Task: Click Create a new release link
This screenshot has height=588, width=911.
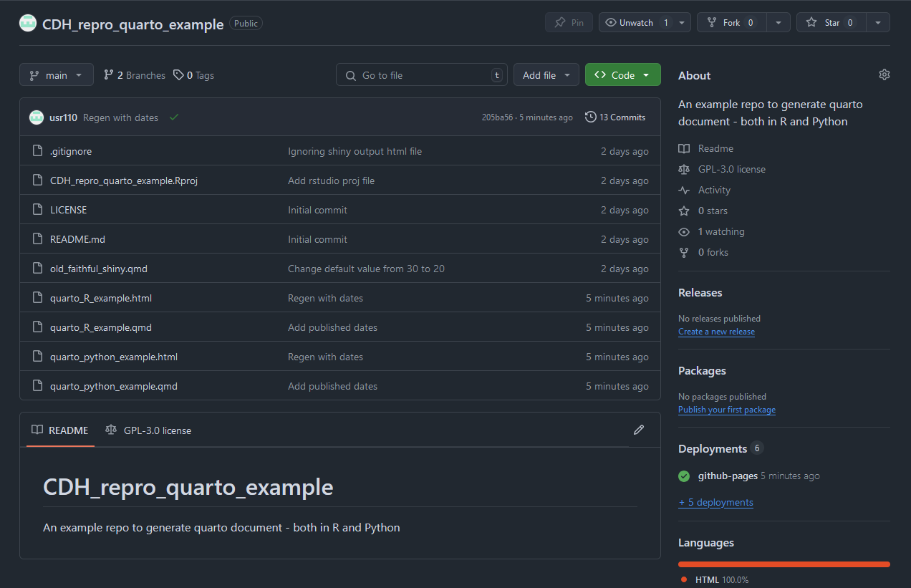Action: [x=716, y=332]
